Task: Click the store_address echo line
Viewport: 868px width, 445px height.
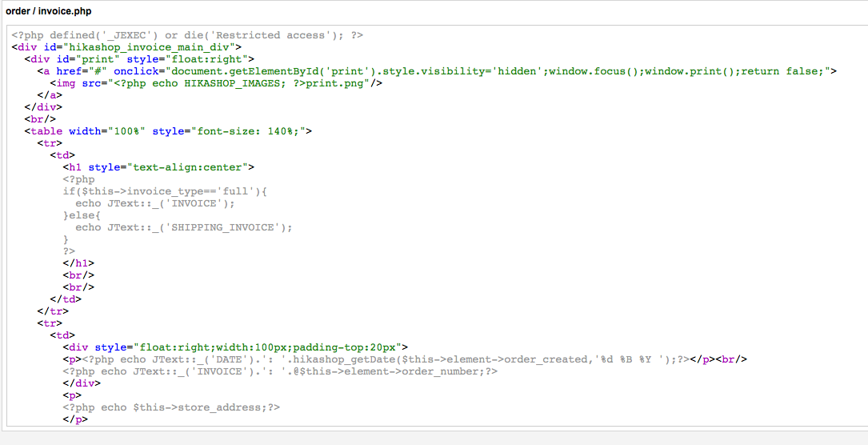Action: 171,407
